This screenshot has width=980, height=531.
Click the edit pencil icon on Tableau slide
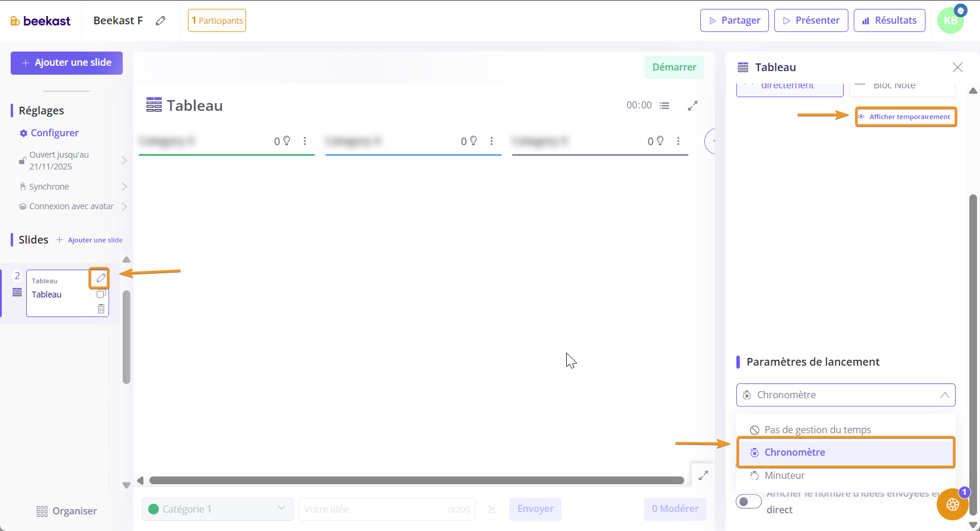coord(101,278)
